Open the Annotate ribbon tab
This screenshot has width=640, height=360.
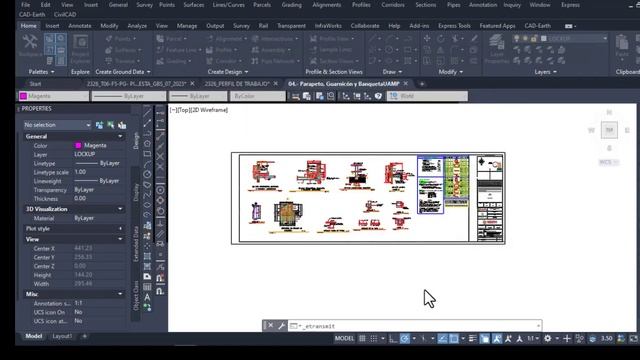coord(80,26)
